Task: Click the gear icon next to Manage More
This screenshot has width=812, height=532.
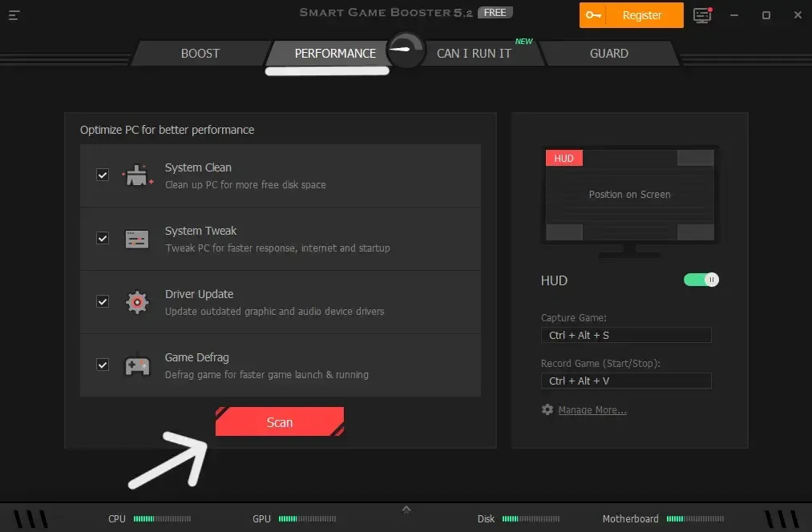Action: click(x=547, y=409)
